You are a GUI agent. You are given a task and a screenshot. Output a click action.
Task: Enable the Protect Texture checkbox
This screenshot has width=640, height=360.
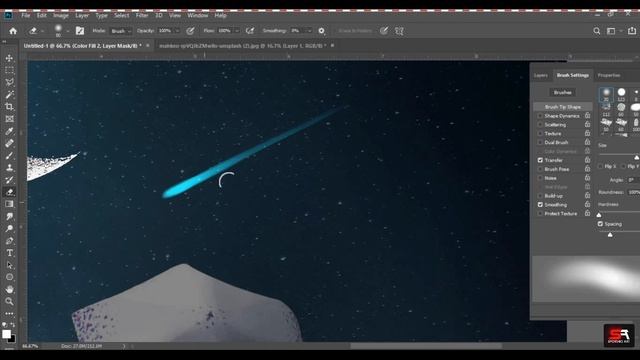[540, 213]
